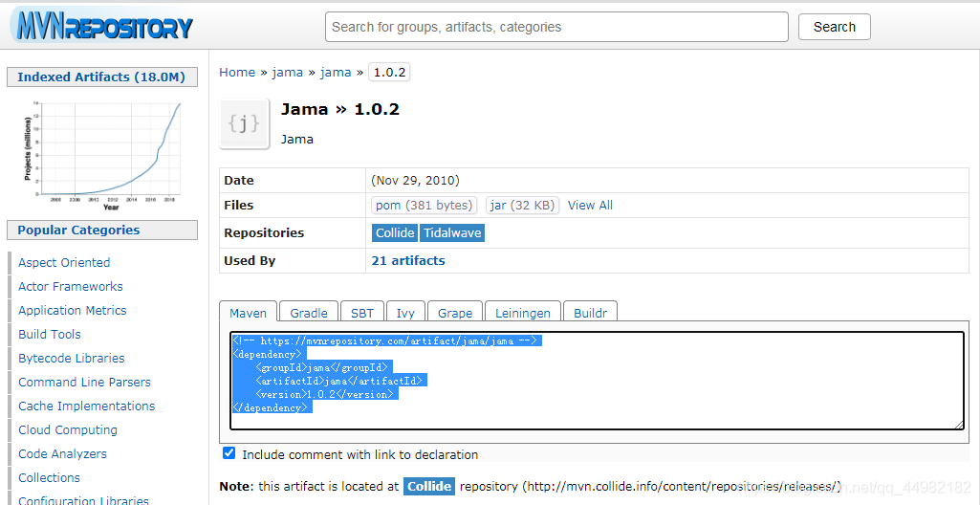This screenshot has height=505, width=980.
Task: Switch to the Ivy tab
Action: click(405, 313)
